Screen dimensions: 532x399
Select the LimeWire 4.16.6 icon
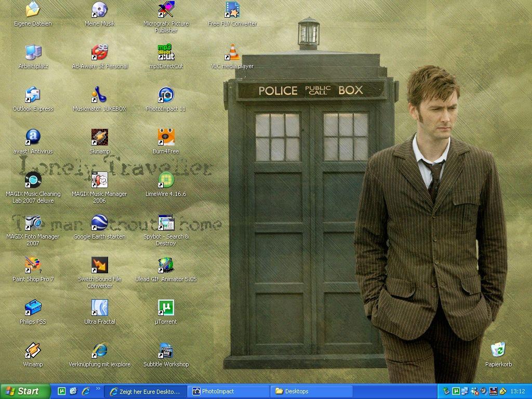pos(166,180)
